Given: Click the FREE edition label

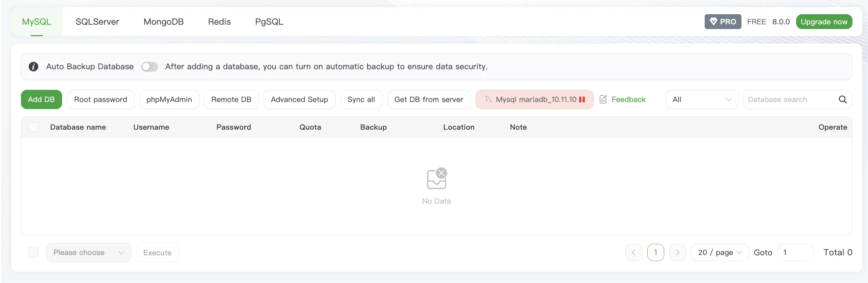Looking at the screenshot, I should [x=756, y=22].
